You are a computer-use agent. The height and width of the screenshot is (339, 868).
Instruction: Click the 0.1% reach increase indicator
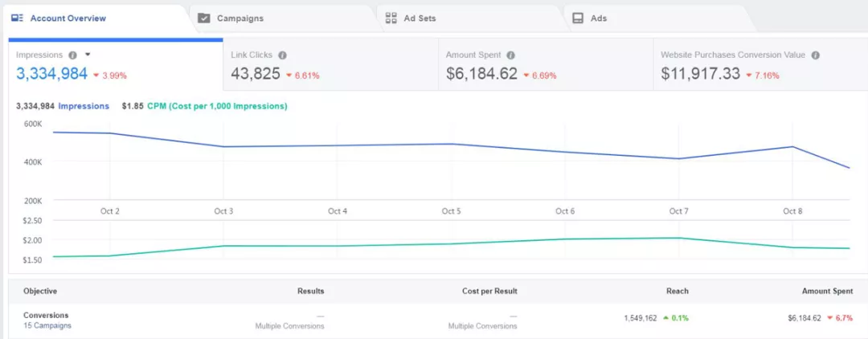(x=676, y=318)
